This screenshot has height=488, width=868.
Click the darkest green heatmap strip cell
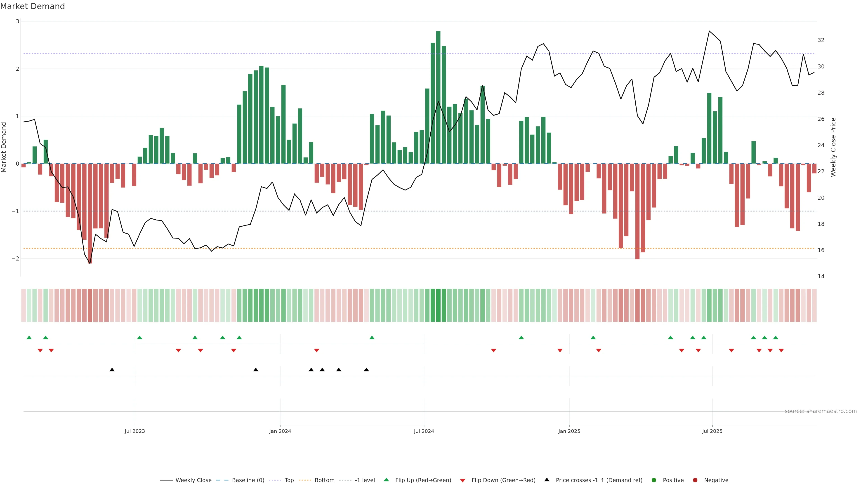(438, 305)
